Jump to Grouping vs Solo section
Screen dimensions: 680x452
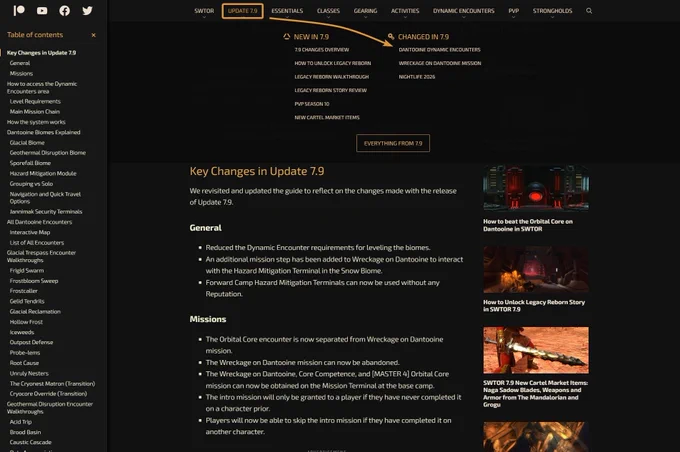(31, 184)
